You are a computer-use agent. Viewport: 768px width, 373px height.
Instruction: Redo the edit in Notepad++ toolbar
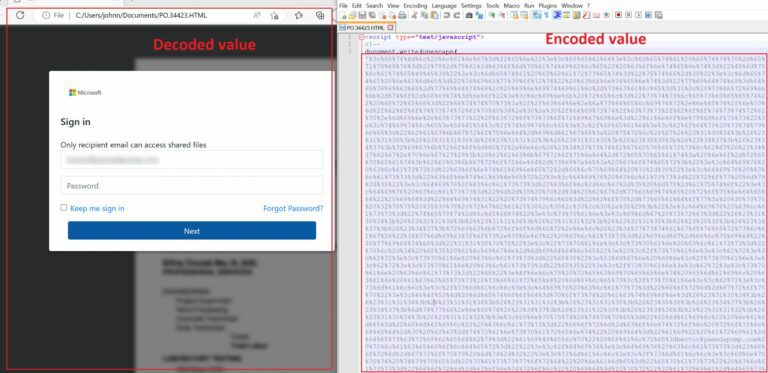(456, 16)
